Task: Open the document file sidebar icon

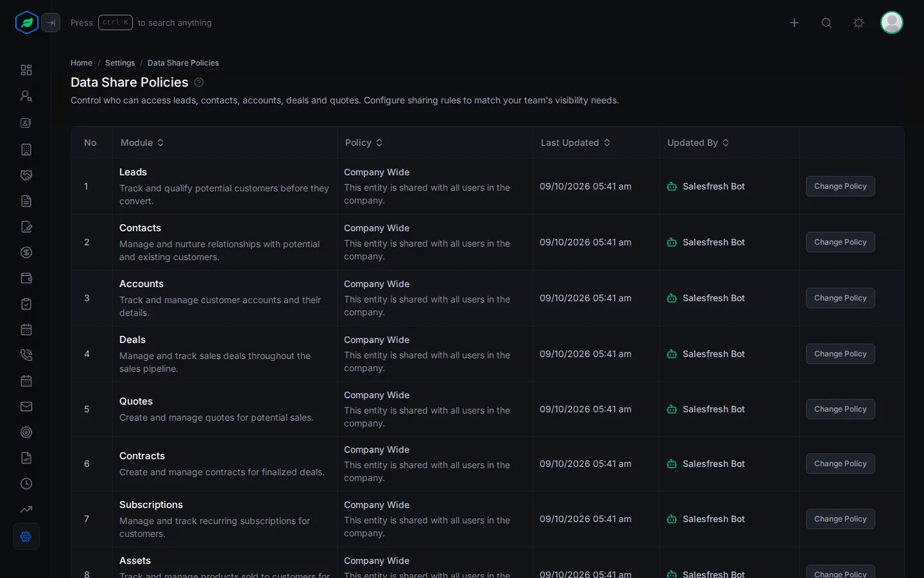Action: coord(26,201)
